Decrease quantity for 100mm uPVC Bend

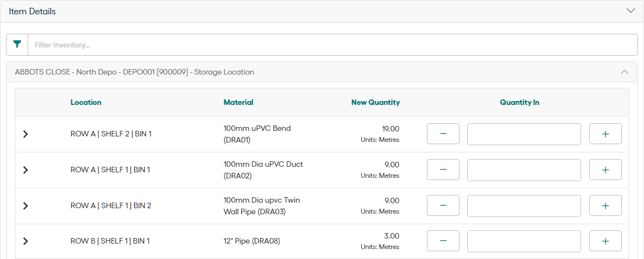pos(443,134)
